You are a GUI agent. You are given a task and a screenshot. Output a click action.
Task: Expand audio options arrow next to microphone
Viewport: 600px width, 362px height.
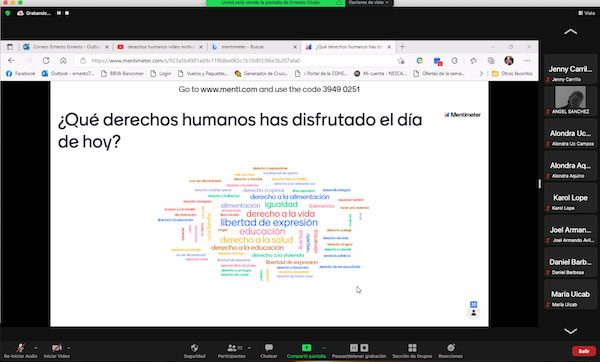point(36,348)
